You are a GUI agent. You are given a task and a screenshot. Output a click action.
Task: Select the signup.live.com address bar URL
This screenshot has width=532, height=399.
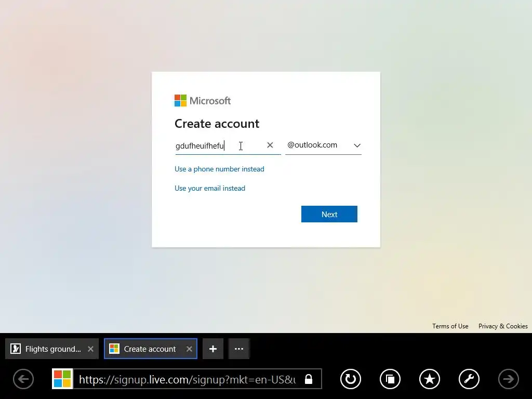(187, 379)
